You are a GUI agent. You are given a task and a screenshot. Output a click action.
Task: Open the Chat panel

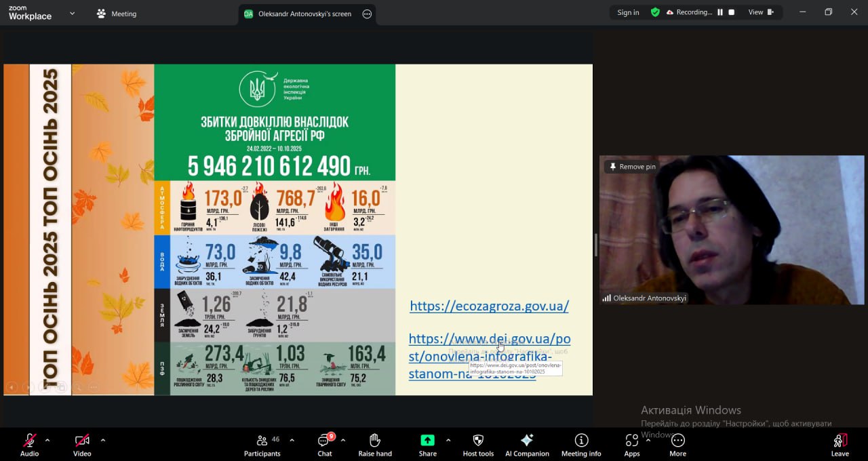[325, 445]
